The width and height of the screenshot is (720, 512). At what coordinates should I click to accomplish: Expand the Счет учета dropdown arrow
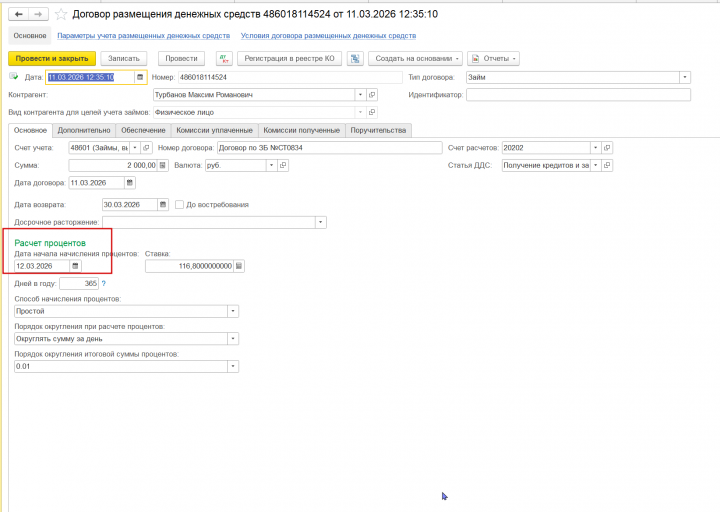(135, 148)
